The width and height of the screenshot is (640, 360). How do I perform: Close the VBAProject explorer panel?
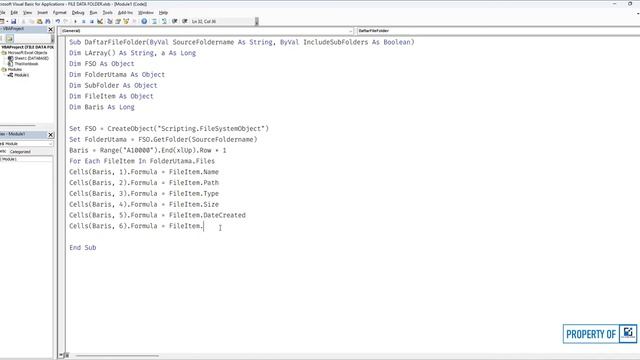pyautogui.click(x=51, y=29)
